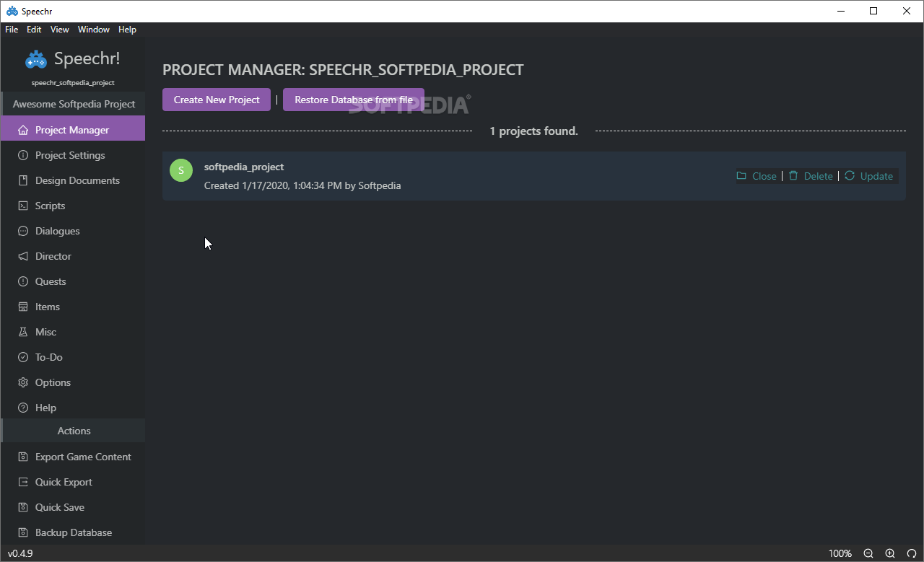The height and width of the screenshot is (562, 924).
Task: Go to Design Documents label in sidebar
Action: coord(77,180)
